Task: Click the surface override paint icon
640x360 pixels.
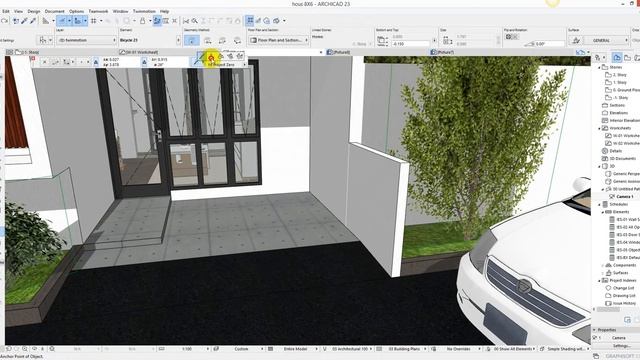Action: [576, 40]
